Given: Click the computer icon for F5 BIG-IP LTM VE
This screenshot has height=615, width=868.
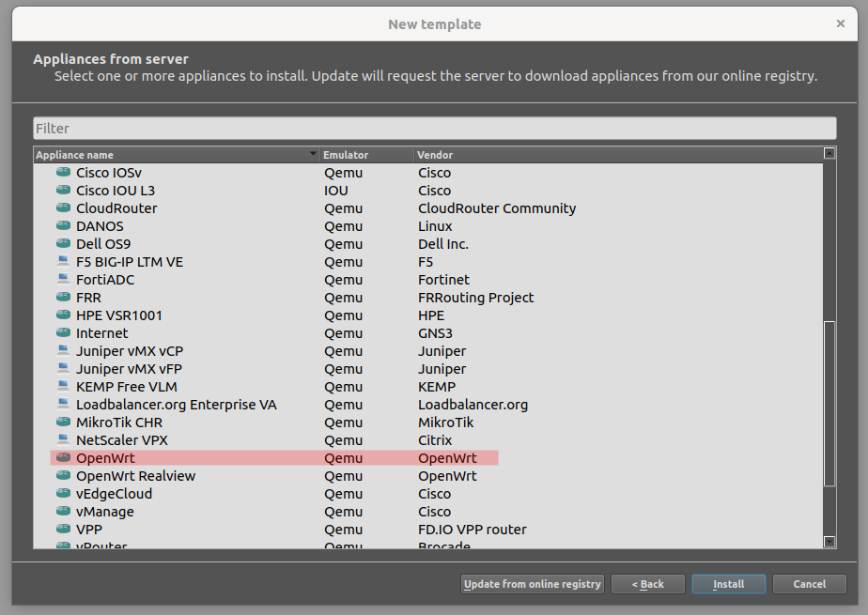Looking at the screenshot, I should pyautogui.click(x=63, y=262).
